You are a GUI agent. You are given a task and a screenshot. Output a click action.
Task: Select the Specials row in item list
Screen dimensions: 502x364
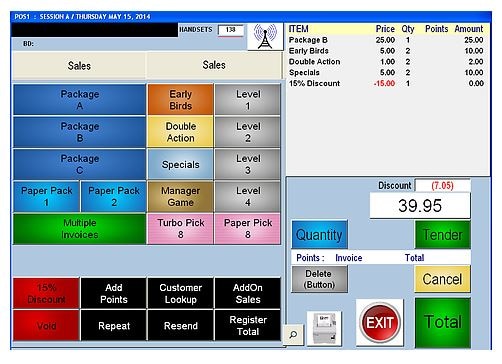coord(386,72)
